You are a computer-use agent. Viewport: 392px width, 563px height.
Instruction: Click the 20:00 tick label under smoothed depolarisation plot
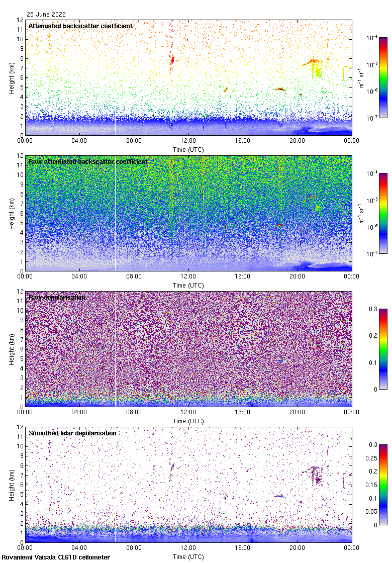[x=297, y=547]
